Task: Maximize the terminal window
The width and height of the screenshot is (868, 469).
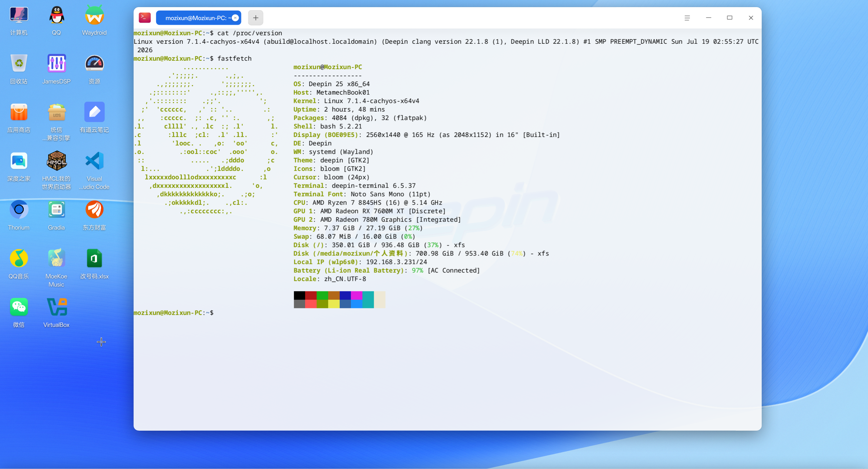Action: [730, 18]
